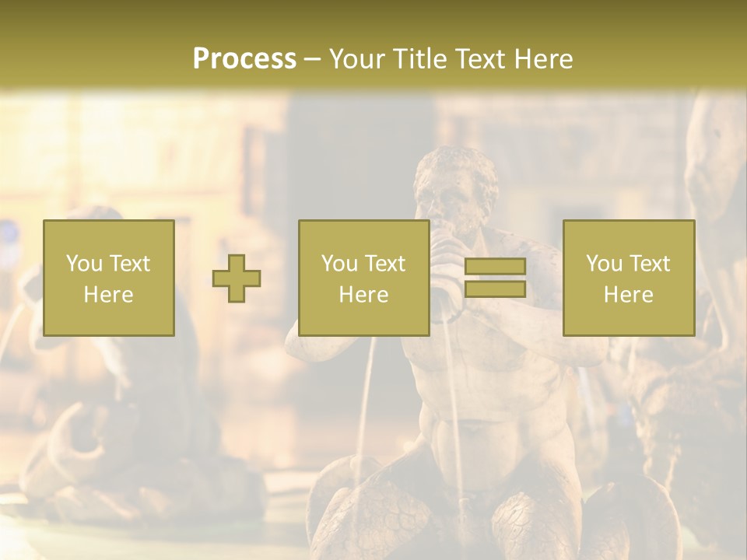Select the bottom bar of the equals sign
The image size is (747, 560).
coord(496,289)
